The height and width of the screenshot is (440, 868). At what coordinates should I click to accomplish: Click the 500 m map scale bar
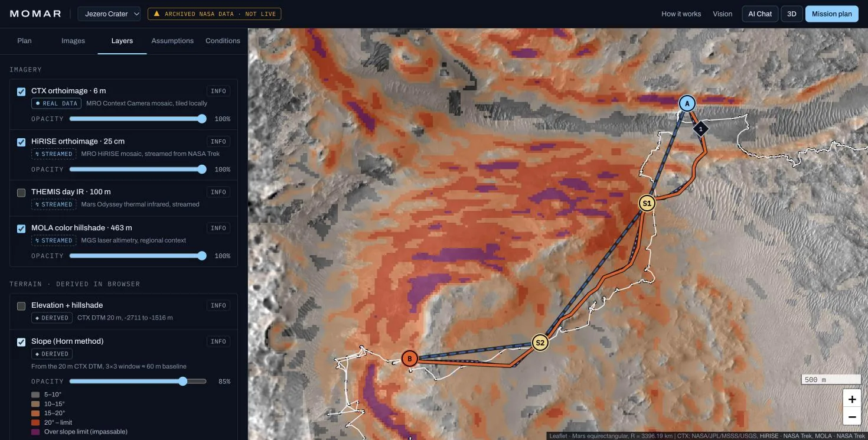(x=831, y=379)
